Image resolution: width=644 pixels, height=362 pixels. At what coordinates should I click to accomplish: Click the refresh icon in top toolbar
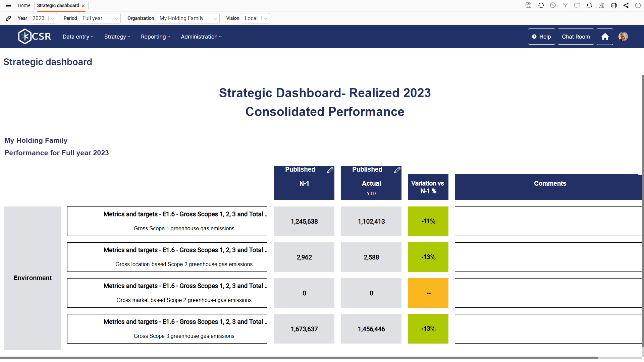point(541,5)
